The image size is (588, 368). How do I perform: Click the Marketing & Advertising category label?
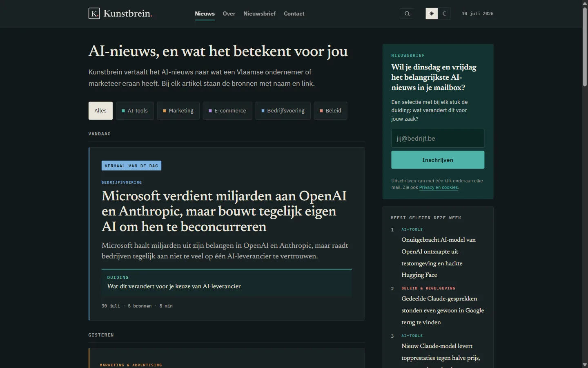[x=131, y=365]
